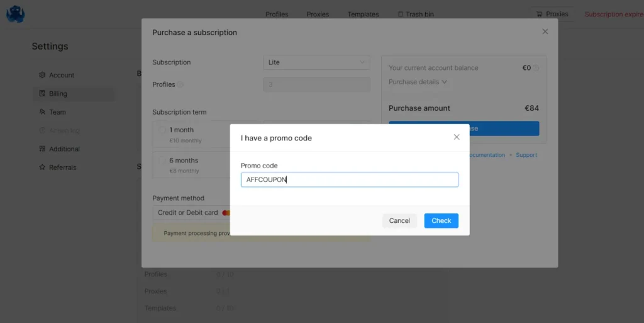The height and width of the screenshot is (323, 644).
Task: Open Credit or Debit card payment dropdown
Action: 191,212
